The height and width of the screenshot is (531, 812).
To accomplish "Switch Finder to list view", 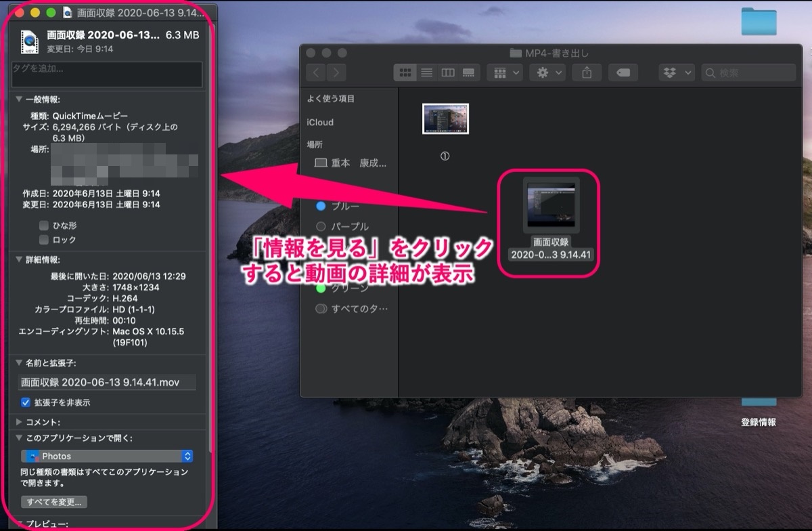I will click(x=426, y=72).
